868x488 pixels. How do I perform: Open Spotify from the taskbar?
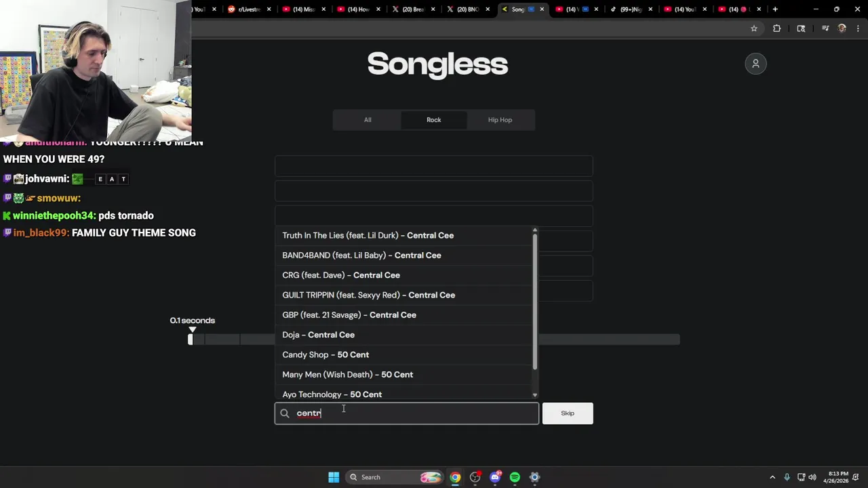click(x=515, y=477)
